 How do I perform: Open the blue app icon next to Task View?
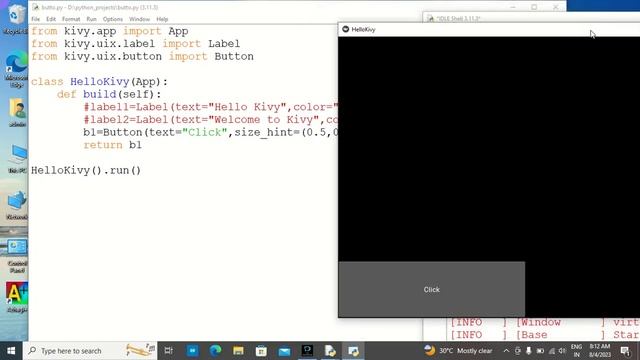coord(192,351)
